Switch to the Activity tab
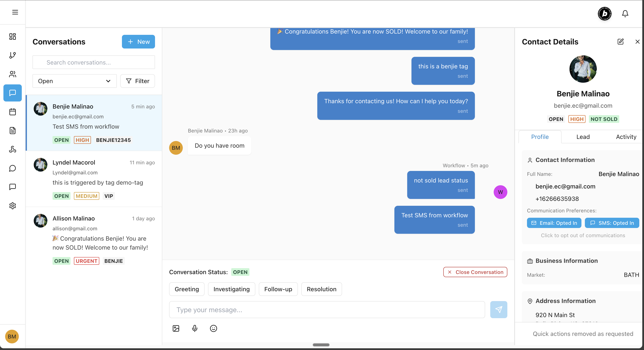 point(626,137)
